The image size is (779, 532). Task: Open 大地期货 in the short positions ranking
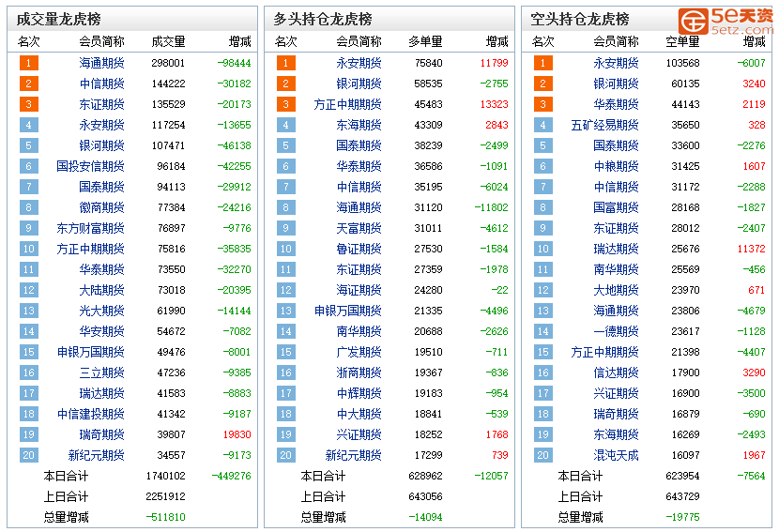pyautogui.click(x=616, y=290)
